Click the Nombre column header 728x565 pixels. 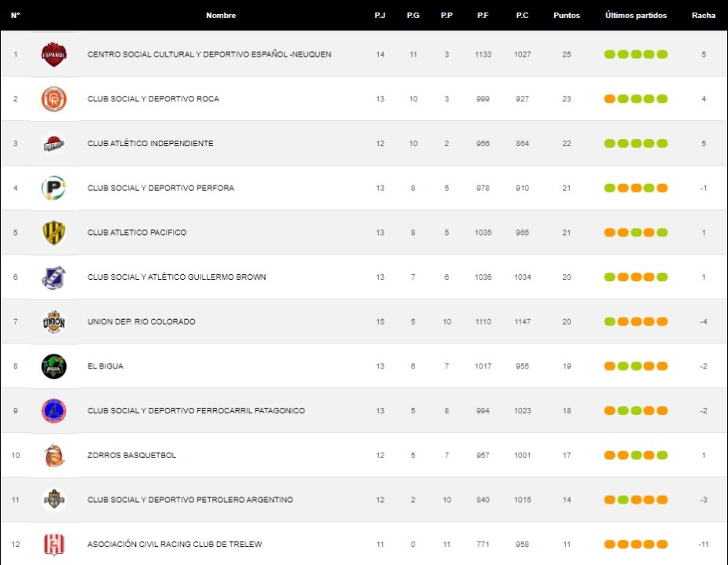pos(221,16)
